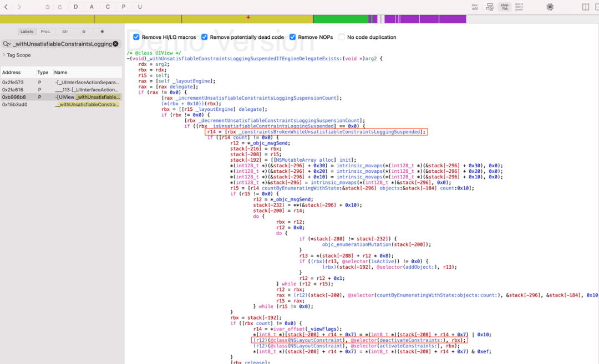Click the NSMutableArray alloc init line

(293, 160)
